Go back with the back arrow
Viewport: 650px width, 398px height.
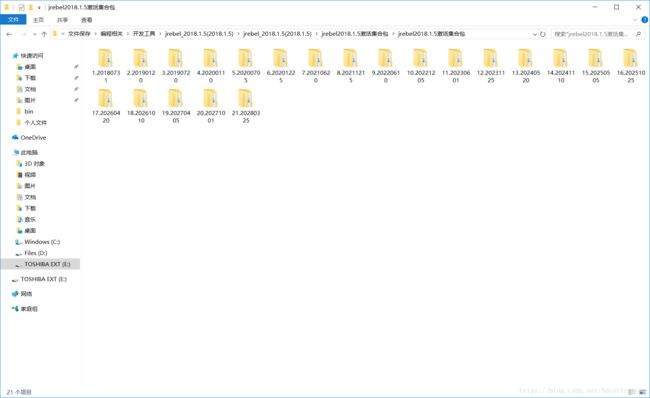9,34
